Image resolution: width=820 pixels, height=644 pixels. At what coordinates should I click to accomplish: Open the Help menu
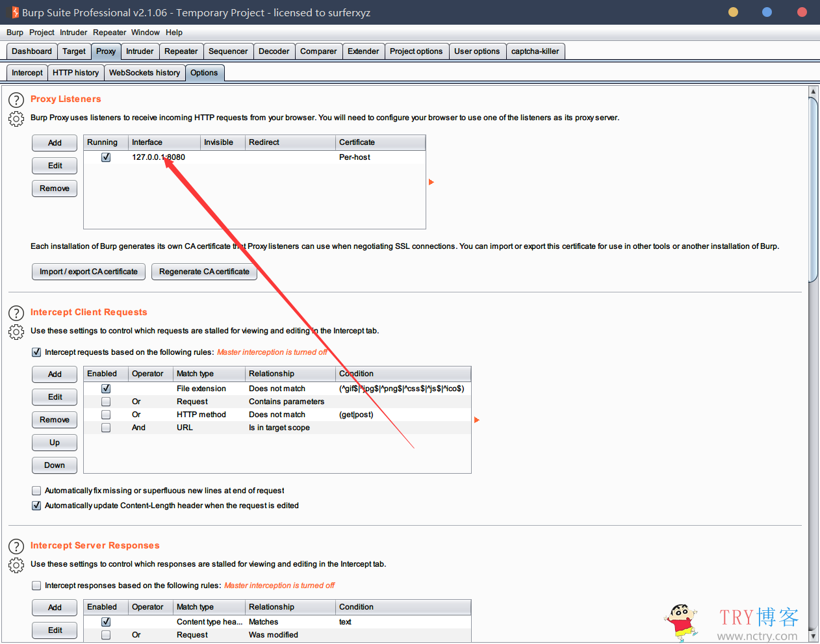coord(174,32)
